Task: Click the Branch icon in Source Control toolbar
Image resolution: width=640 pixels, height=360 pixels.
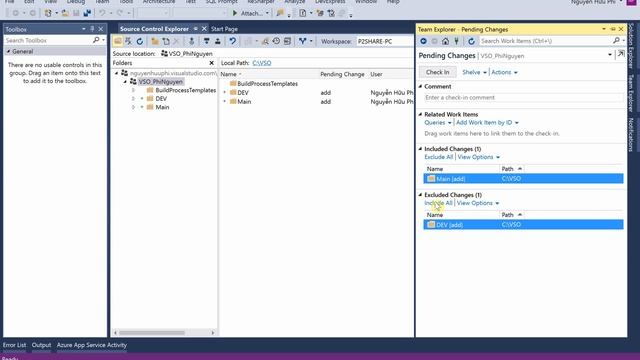Action: coord(302,41)
